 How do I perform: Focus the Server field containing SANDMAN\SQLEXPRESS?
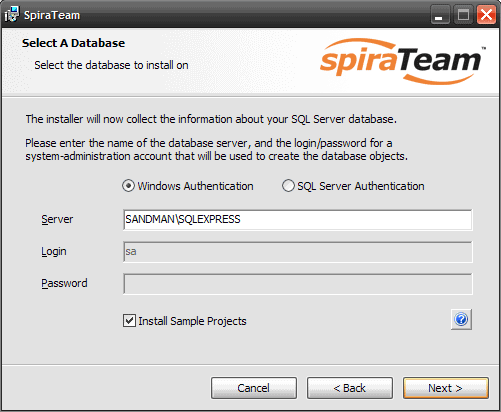click(298, 220)
